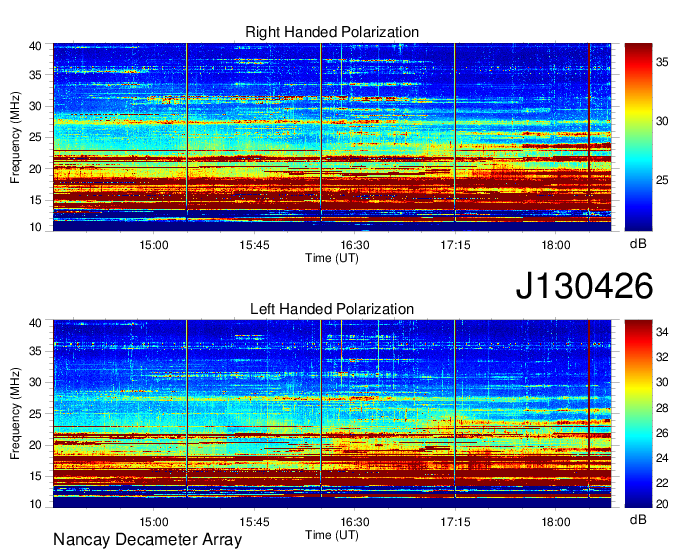Click the 28 dB tick on Left Handed color bar
The width and height of the screenshot is (680, 552).
tap(662, 408)
